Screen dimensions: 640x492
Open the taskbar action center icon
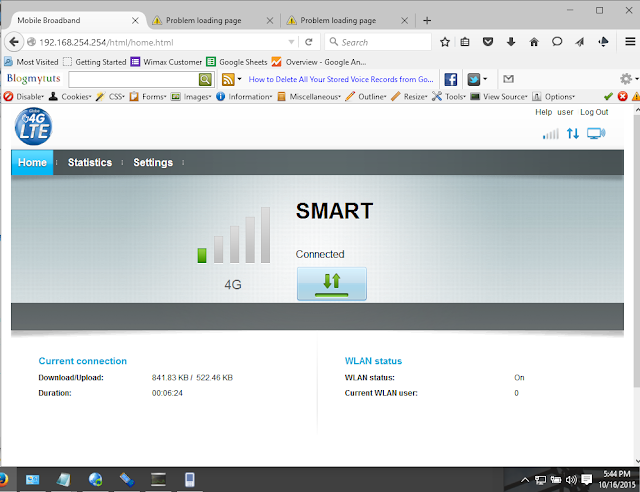coord(587,480)
